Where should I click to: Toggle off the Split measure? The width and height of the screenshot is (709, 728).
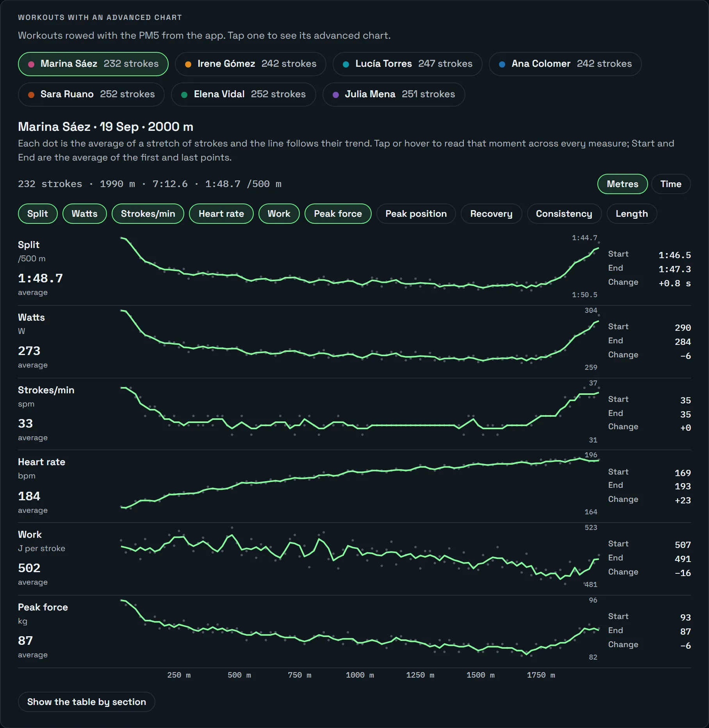click(37, 214)
